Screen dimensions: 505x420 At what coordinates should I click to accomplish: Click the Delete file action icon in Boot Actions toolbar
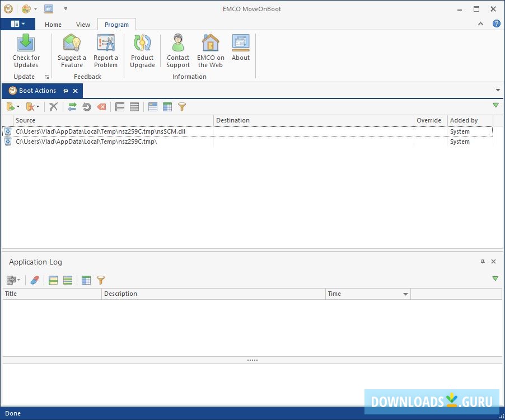30,107
